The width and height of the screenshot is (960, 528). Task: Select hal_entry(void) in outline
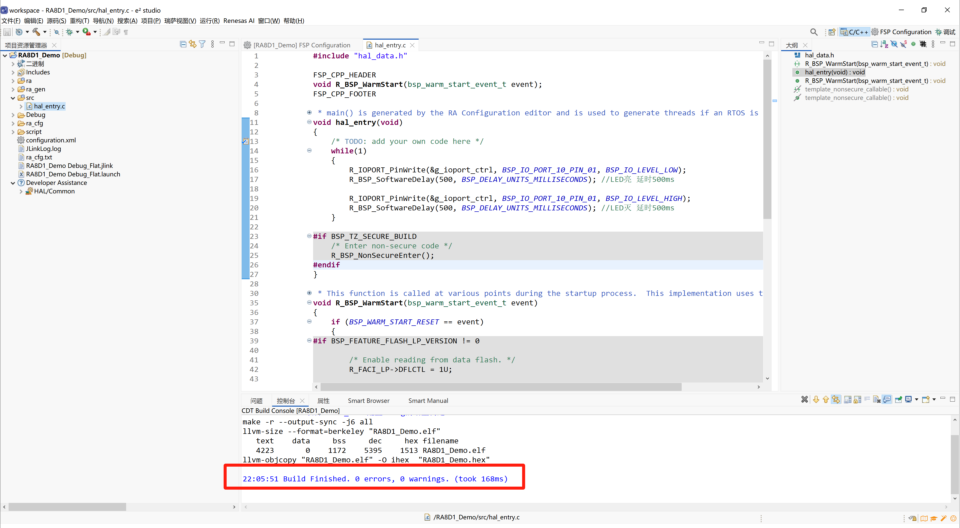coord(834,72)
